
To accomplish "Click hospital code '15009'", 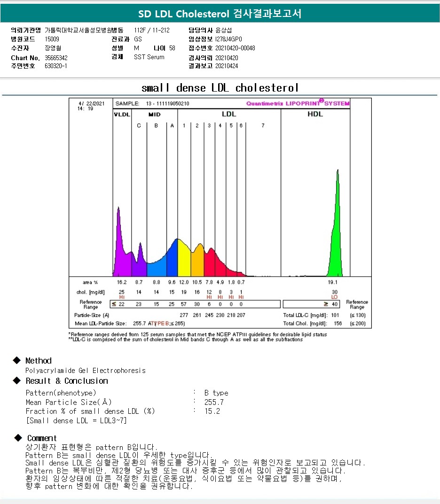I will [52, 39].
